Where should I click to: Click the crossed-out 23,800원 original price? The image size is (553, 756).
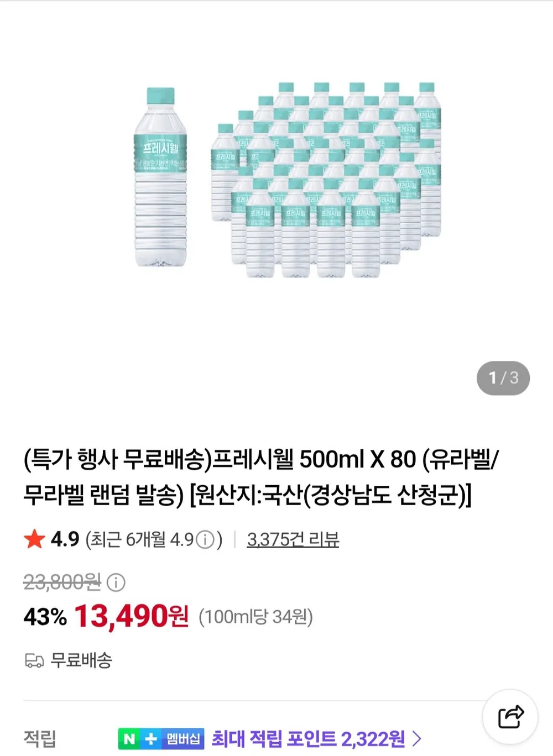click(62, 582)
